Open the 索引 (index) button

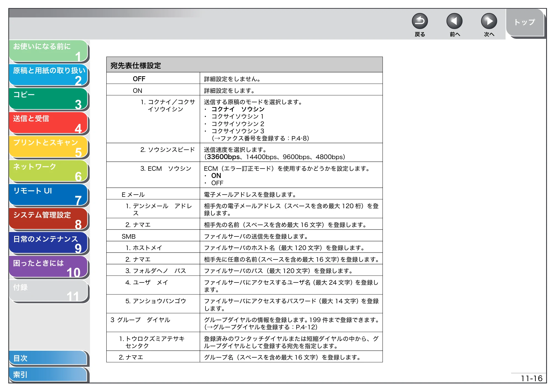[48, 375]
